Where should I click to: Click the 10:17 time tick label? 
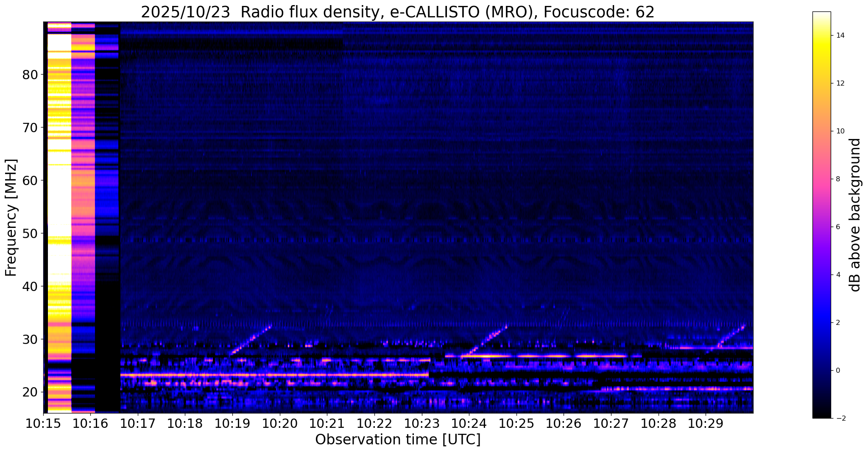click(138, 423)
